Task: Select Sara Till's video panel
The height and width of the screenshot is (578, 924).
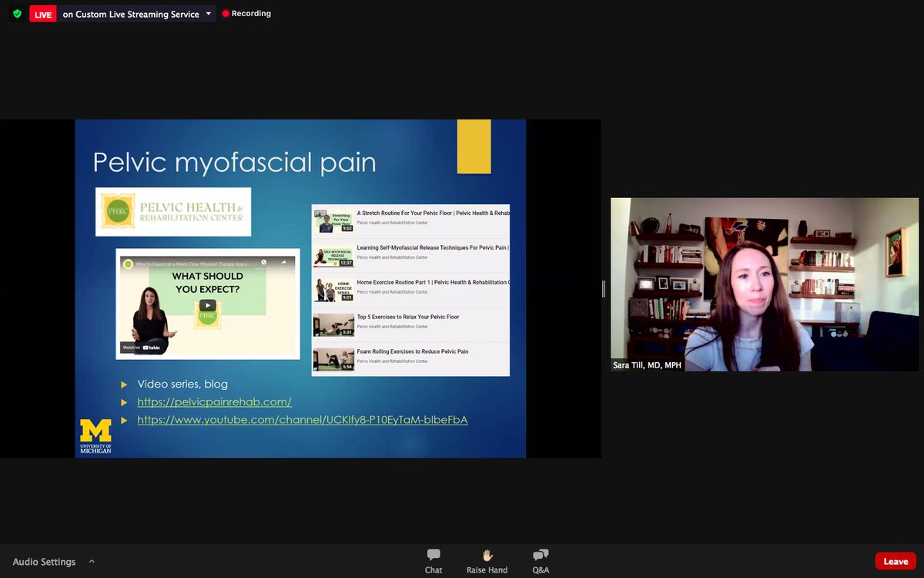Action: 764,284
